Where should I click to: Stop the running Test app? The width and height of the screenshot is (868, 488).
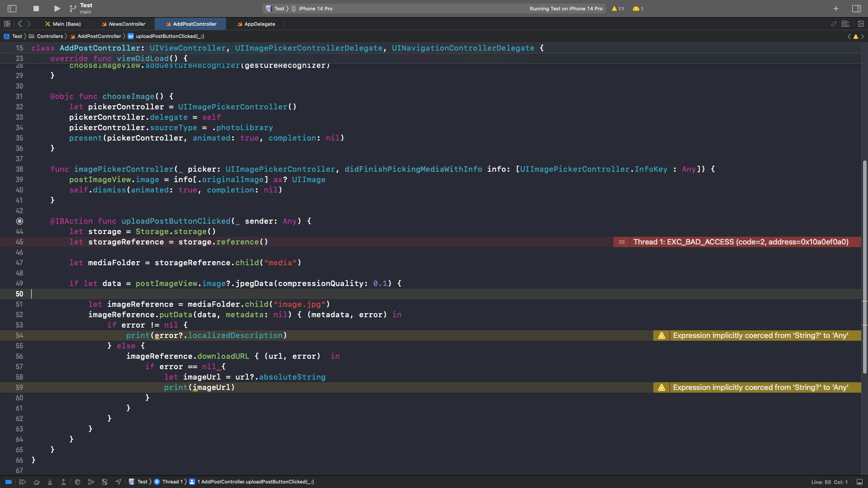point(36,8)
